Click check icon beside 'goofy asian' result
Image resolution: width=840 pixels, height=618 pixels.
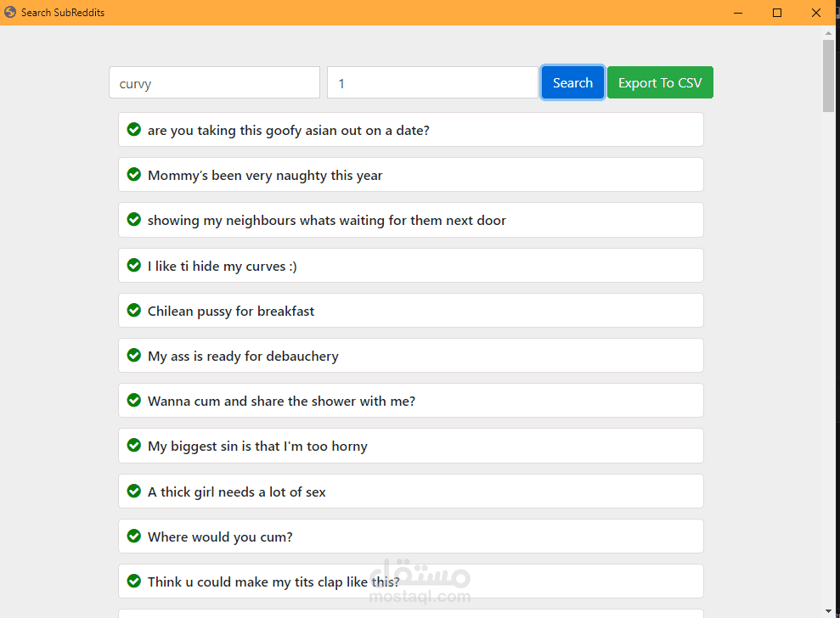pos(134,129)
